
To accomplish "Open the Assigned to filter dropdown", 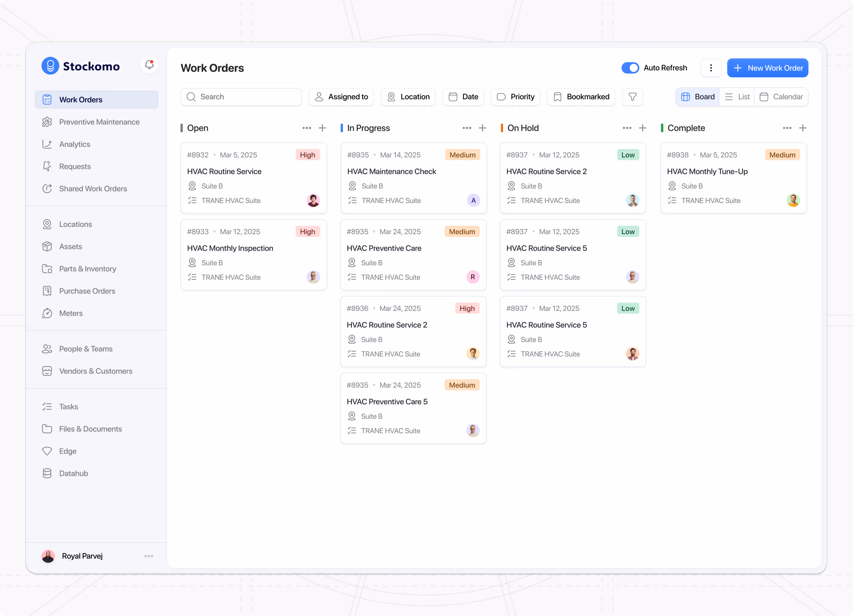I will 341,97.
